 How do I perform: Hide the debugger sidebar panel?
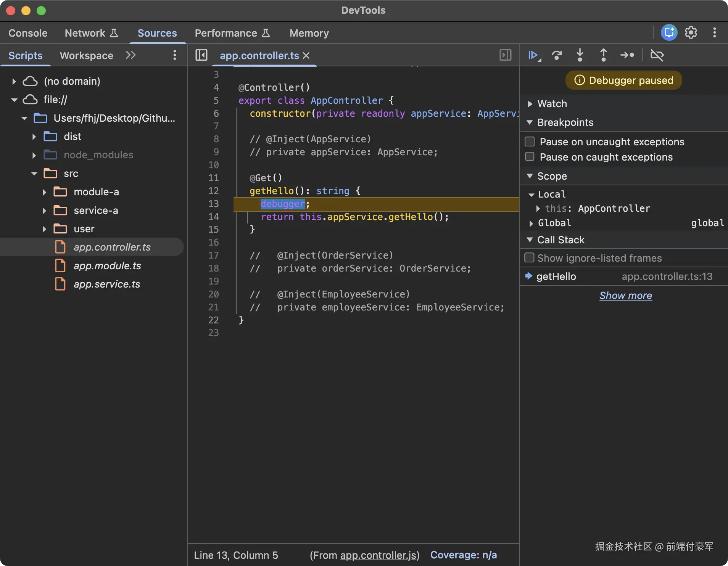click(505, 55)
